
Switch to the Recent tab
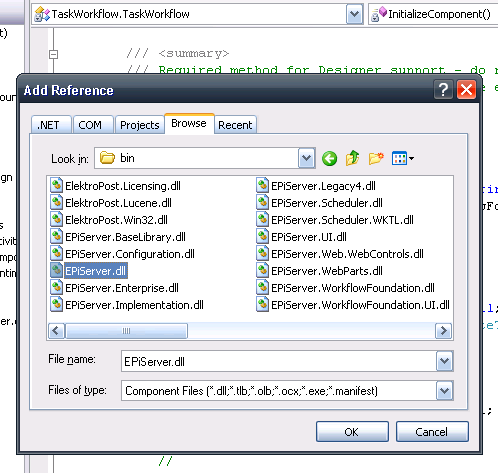click(235, 125)
